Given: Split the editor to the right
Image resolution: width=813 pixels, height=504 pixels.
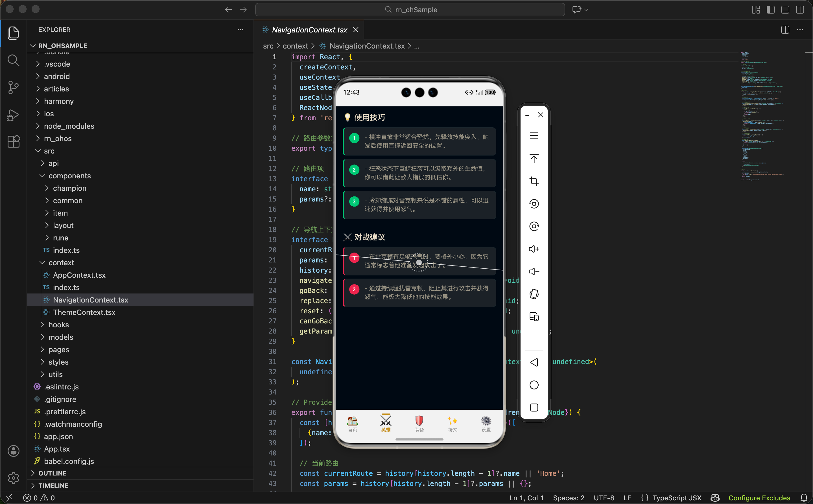Looking at the screenshot, I should coord(785,30).
